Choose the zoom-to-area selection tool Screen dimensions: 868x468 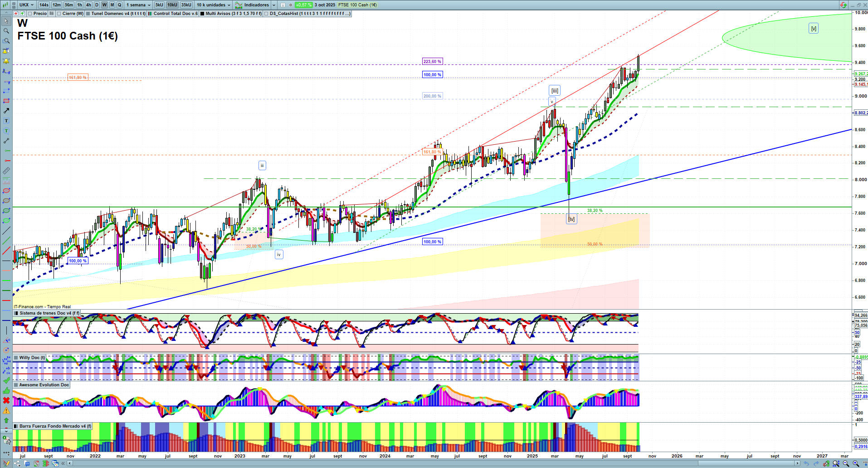pyautogui.click(x=6, y=41)
